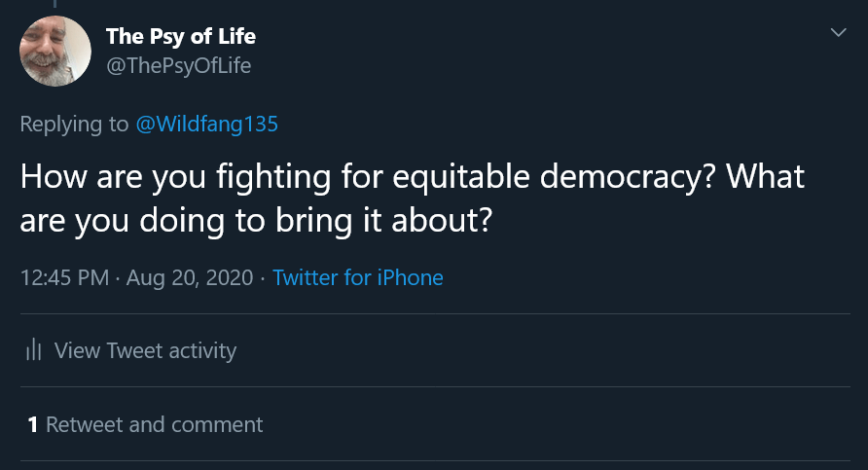Screen dimensions: 868x470
Task: Click the 12:45 PM timestamp
Action: click(64, 277)
